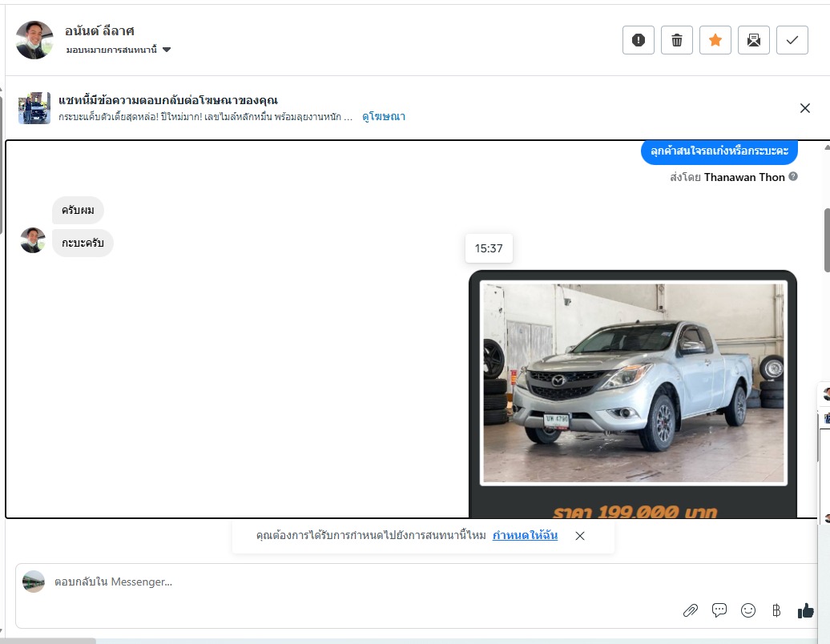Image resolution: width=830 pixels, height=644 pixels.
Task: Close the ad reply notice banner
Action: [x=805, y=108]
